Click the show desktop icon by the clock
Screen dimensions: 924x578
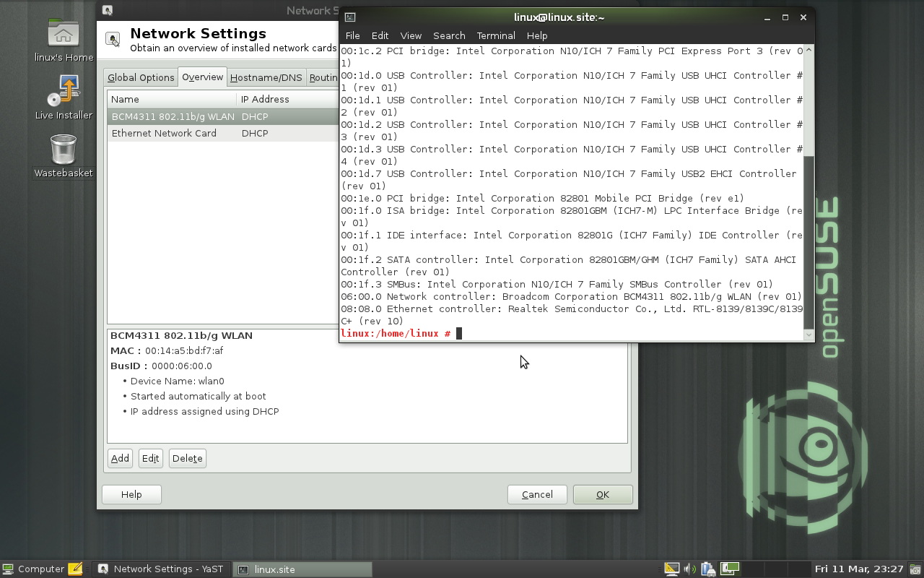[915, 569]
